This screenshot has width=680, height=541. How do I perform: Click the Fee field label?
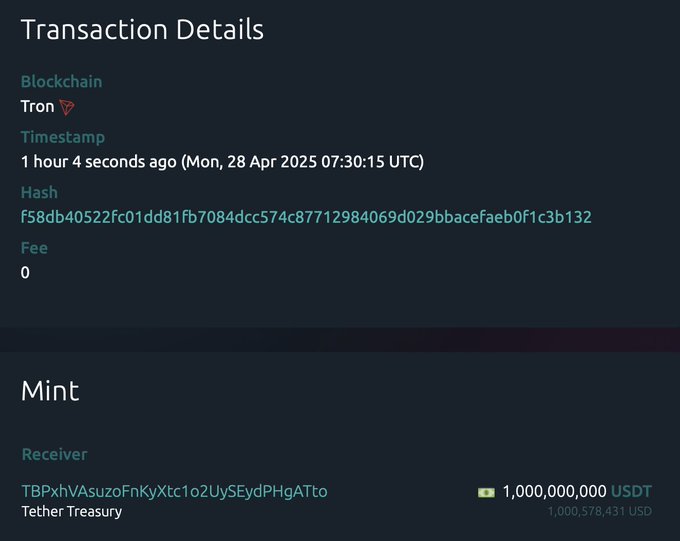coord(34,248)
